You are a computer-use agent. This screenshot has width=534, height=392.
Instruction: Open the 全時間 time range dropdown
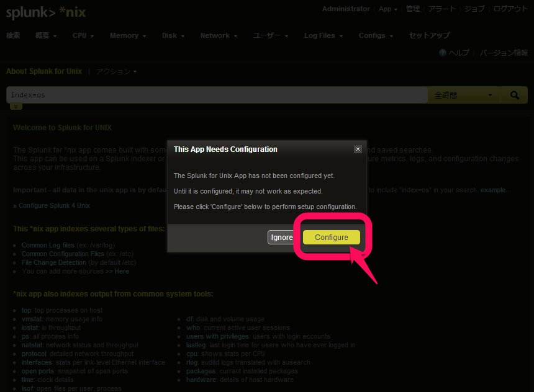click(463, 95)
